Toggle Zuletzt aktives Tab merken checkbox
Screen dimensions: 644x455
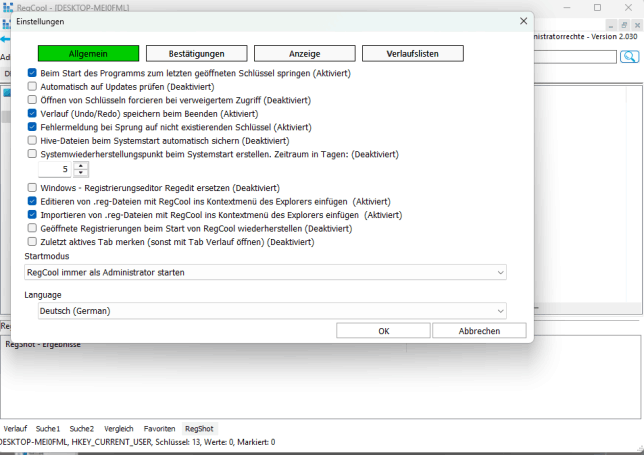33,242
